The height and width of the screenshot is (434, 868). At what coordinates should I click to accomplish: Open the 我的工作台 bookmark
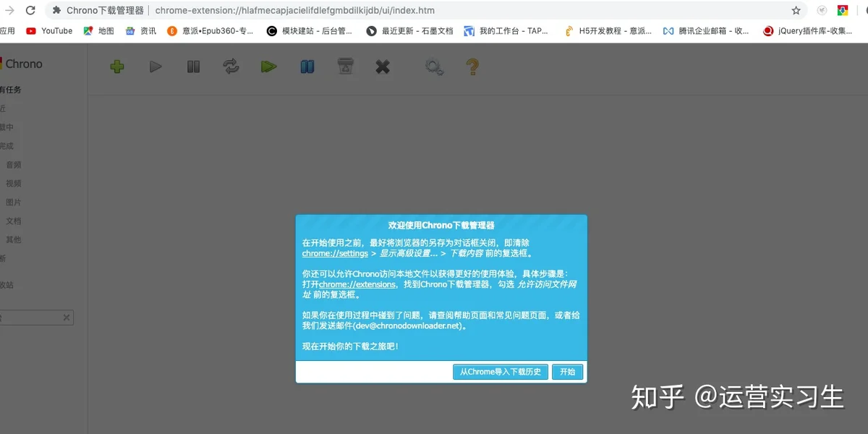506,31
